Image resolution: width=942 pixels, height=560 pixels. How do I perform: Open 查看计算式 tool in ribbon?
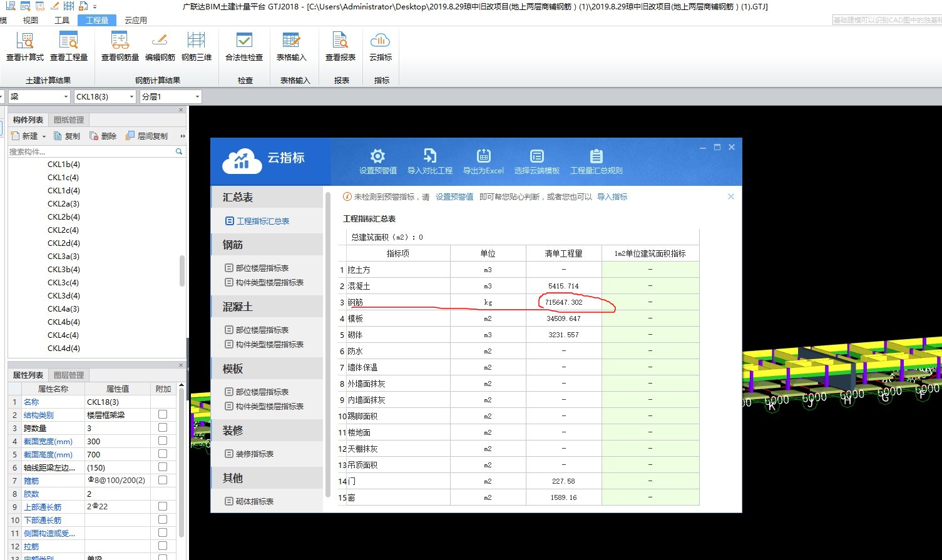[x=25, y=47]
